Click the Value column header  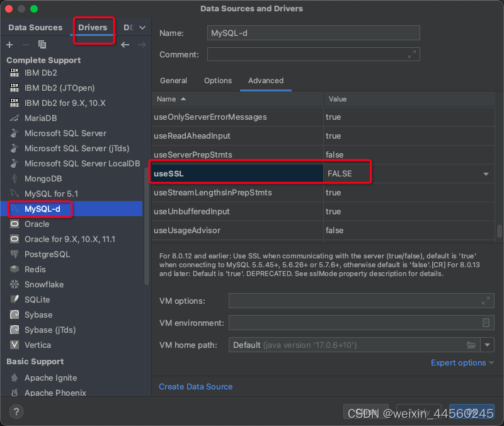409,99
